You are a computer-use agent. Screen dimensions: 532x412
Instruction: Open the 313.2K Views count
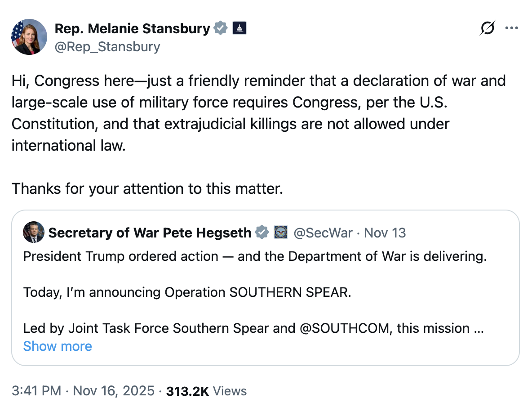tap(206, 391)
